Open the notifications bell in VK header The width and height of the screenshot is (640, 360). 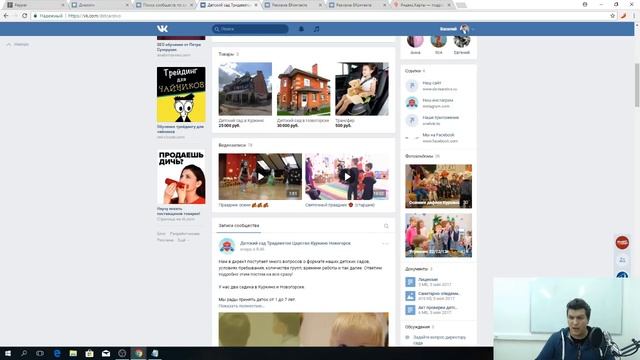pyautogui.click(x=301, y=29)
